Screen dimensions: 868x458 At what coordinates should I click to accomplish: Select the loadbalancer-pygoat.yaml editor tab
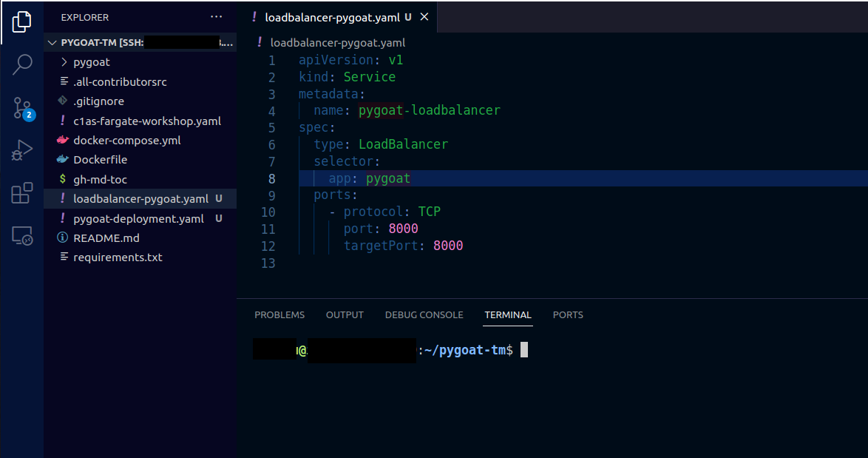338,17
